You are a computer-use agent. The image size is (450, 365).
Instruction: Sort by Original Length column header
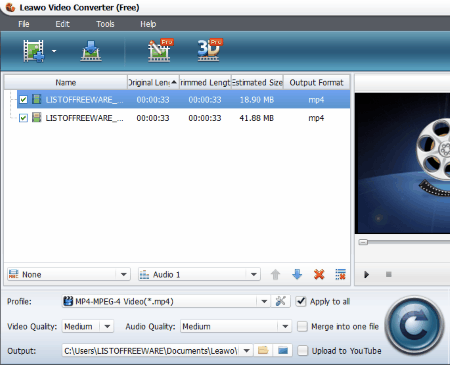pos(153,82)
